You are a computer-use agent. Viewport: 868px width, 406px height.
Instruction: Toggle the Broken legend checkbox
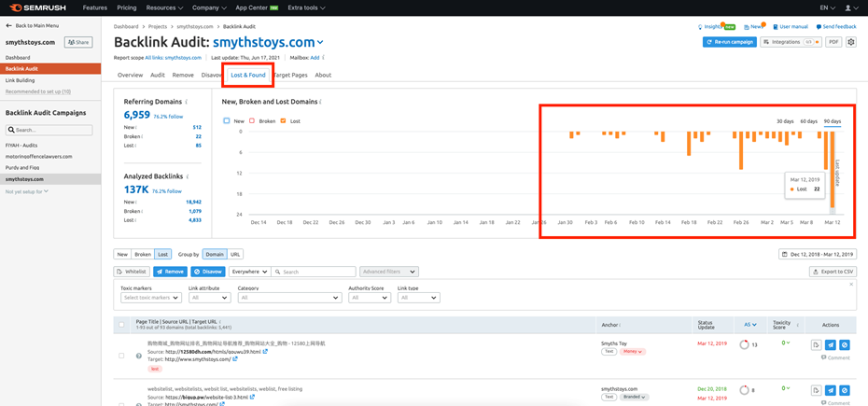252,120
